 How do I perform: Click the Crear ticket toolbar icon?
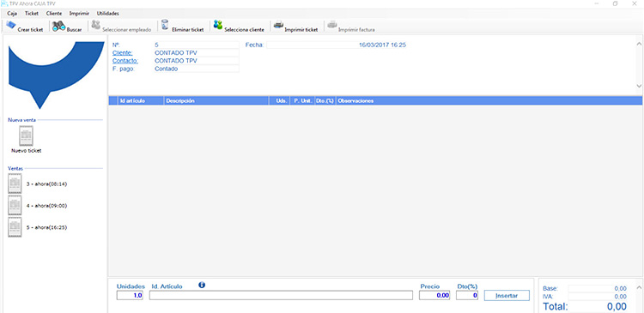[10, 26]
